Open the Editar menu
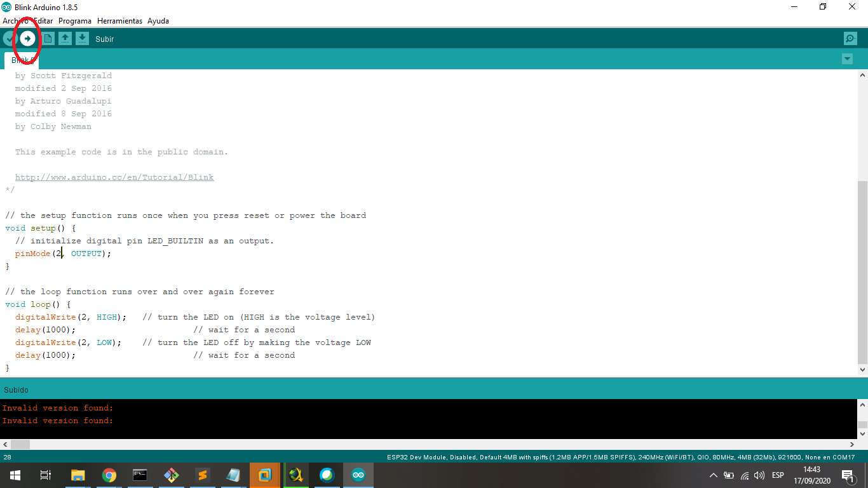The width and height of the screenshot is (868, 488). point(43,21)
